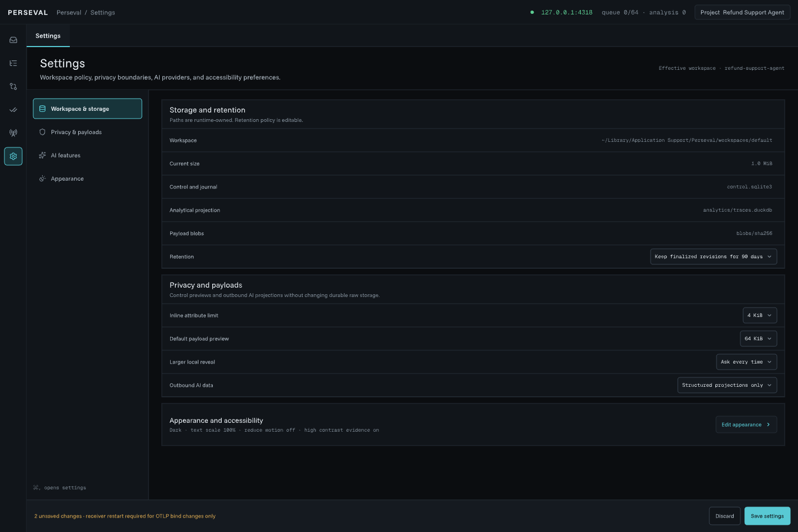Open the Project Refund Support Agent selector
This screenshot has width=798, height=532.
click(x=742, y=12)
